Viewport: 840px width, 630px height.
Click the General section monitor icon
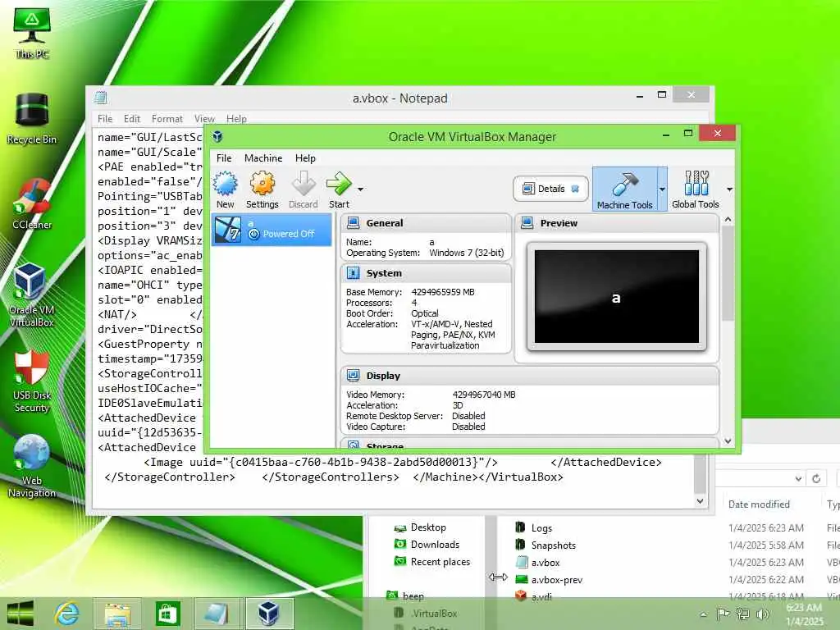click(x=353, y=223)
